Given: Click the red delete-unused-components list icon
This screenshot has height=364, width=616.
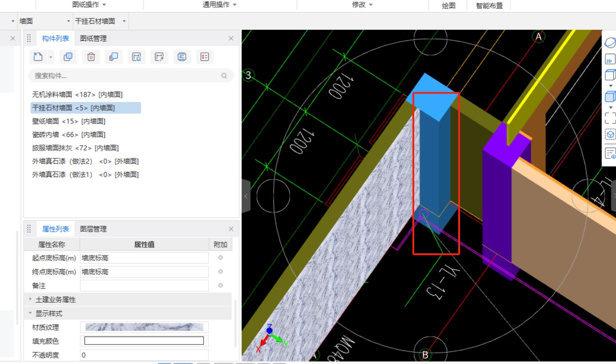Looking at the screenshot, I should 204,57.
